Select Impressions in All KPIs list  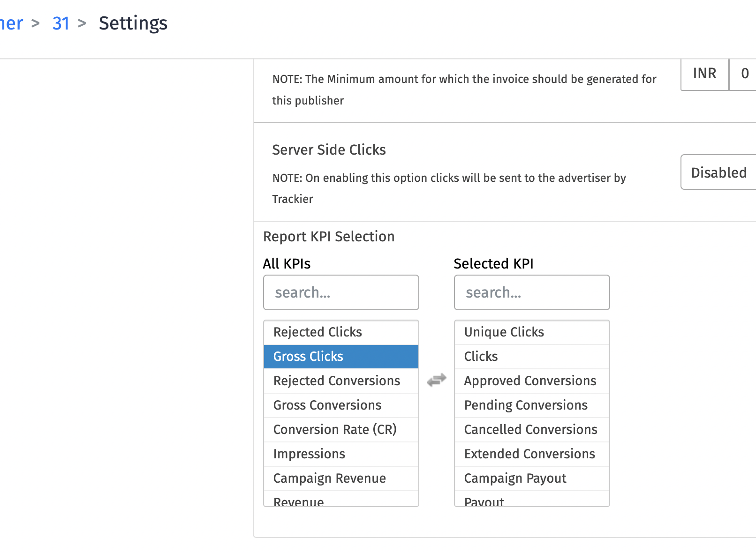click(x=309, y=454)
